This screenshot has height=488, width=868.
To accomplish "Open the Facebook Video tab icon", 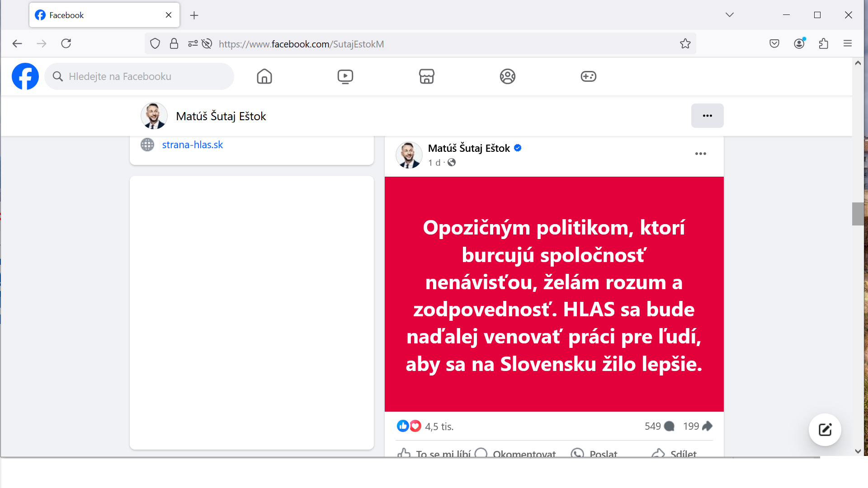I will (x=345, y=76).
